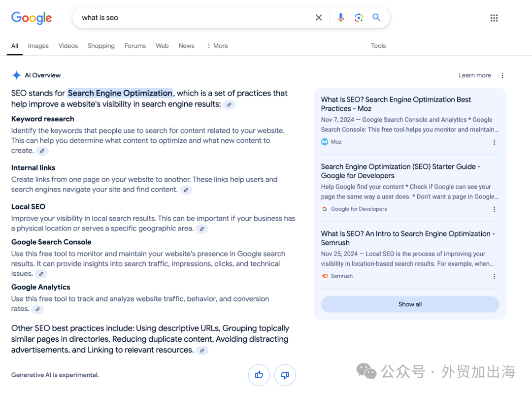
Task: Open source link icon under Internal links
Action: click(186, 190)
